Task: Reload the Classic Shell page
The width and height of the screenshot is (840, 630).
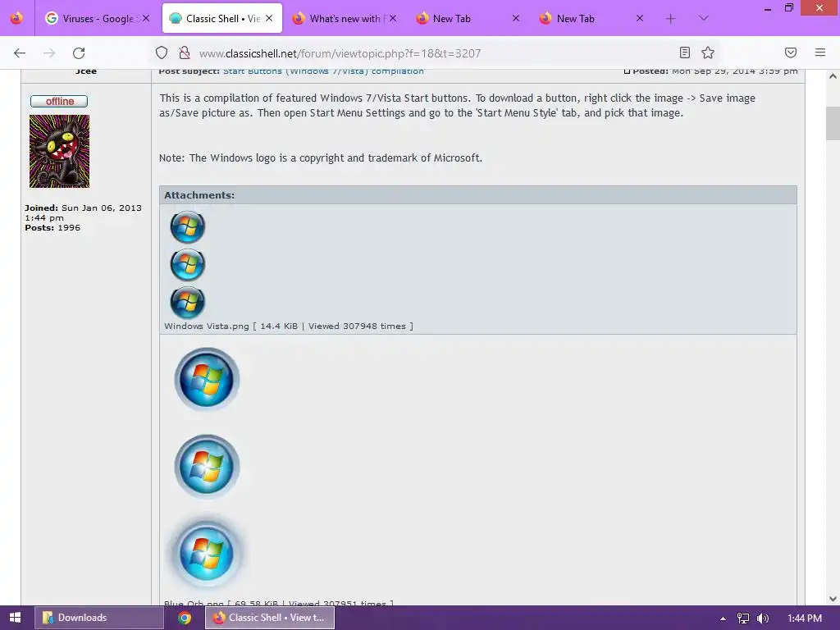Action: point(79,53)
